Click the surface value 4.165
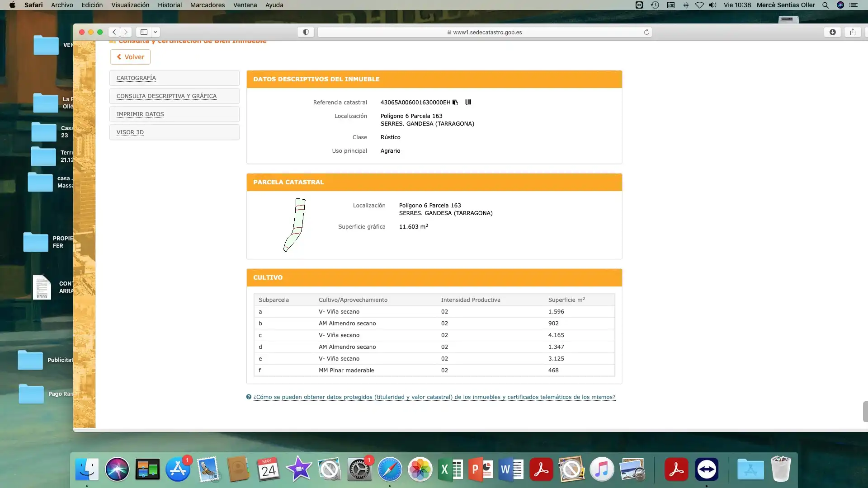The height and width of the screenshot is (488, 868). 556,335
